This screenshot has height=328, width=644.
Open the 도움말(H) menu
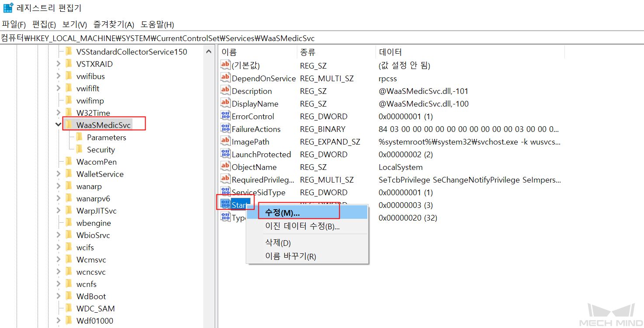[157, 24]
